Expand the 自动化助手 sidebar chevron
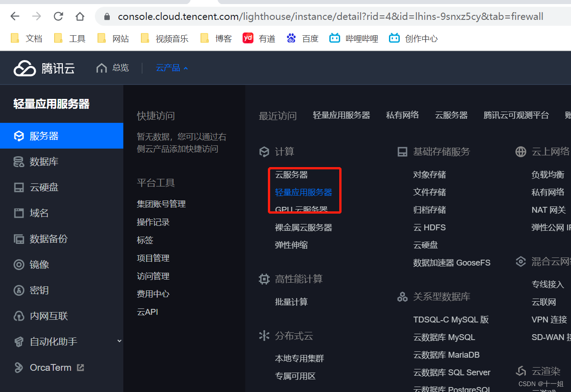 119,341
